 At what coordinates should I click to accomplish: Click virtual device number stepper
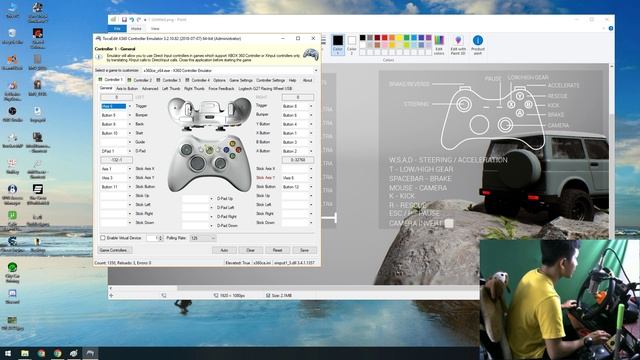pos(160,238)
